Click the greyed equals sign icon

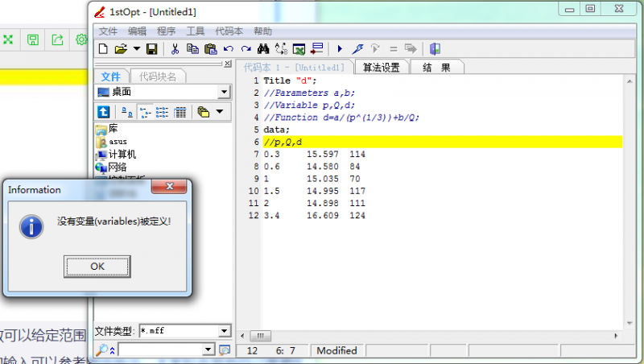click(394, 49)
